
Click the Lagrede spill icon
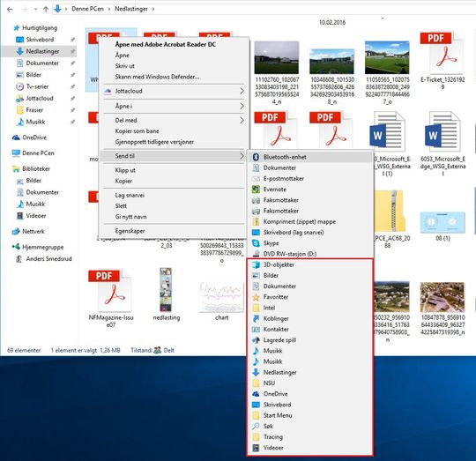click(256, 340)
